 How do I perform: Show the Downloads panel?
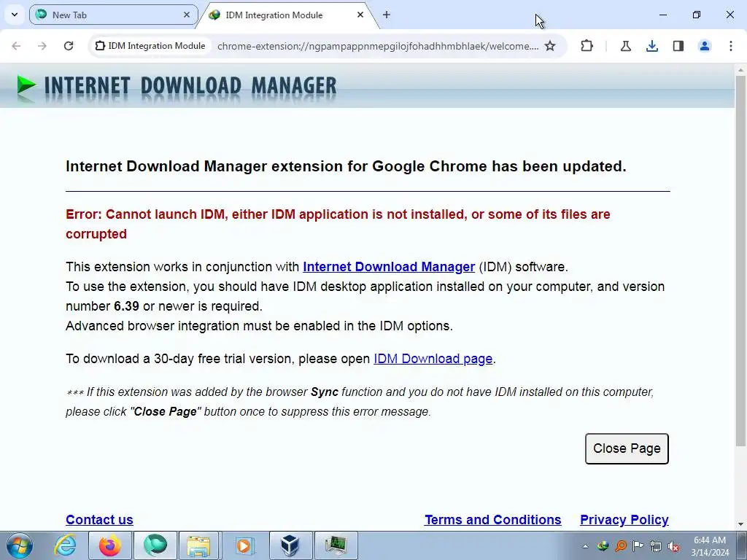[x=651, y=46]
